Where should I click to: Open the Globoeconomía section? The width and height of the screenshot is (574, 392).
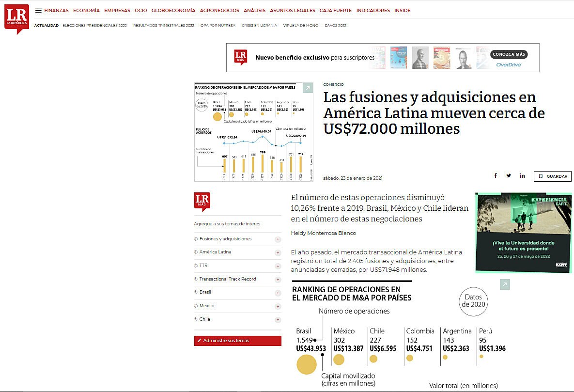[x=173, y=11]
